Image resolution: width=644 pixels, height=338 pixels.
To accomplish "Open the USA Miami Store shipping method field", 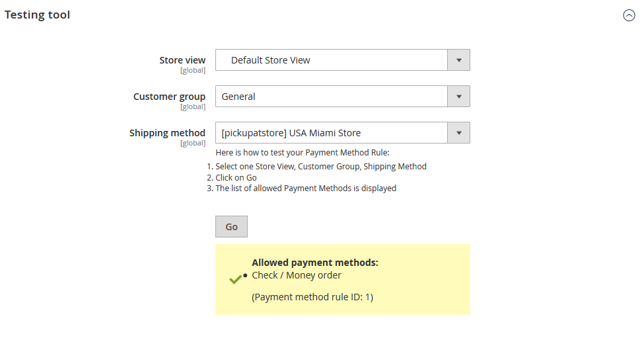I will [x=332, y=133].
